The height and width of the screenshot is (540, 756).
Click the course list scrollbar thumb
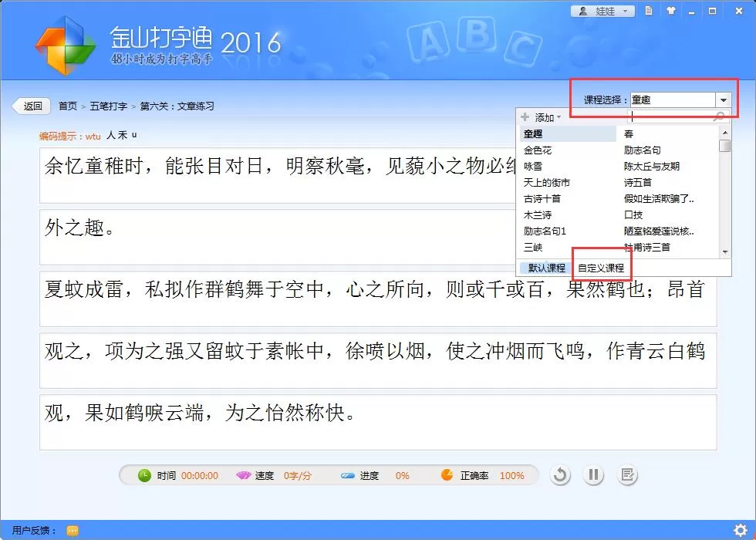pos(724,146)
